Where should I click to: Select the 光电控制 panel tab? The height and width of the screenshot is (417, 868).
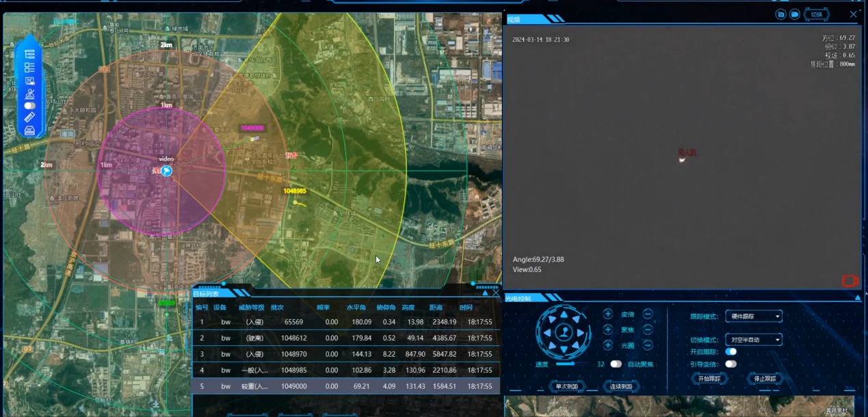click(518, 298)
